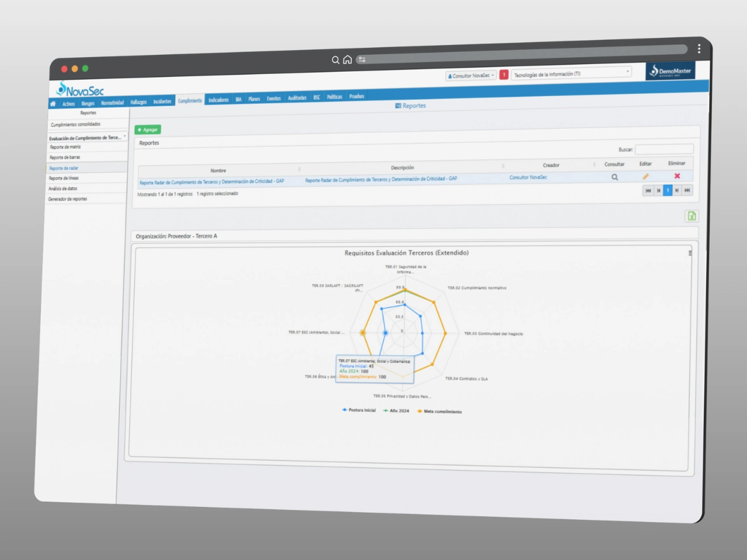Click the green Agregar button
Screen dimensions: 747x560
(x=148, y=129)
